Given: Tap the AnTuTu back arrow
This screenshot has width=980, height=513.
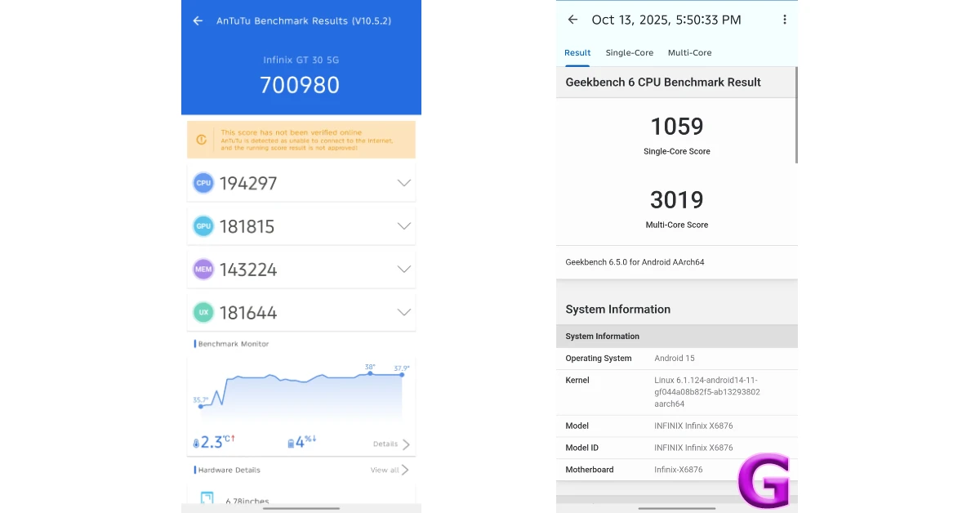Looking at the screenshot, I should 198,20.
